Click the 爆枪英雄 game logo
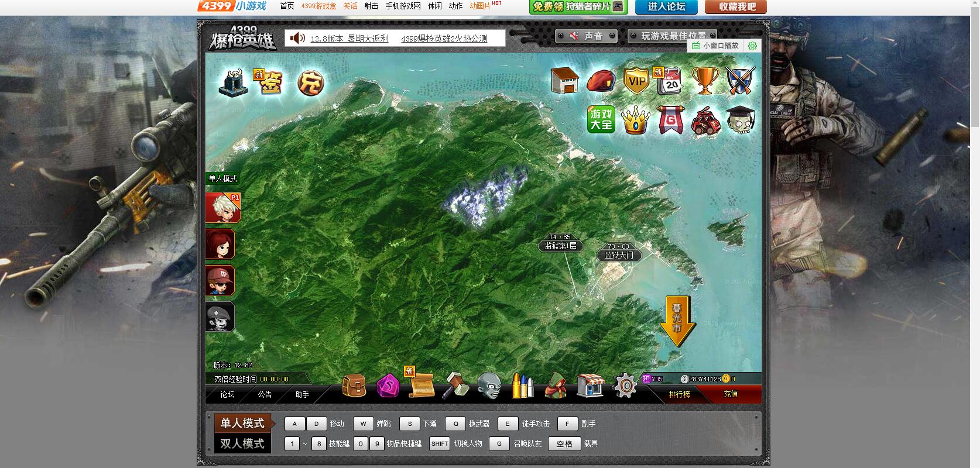The image size is (980, 468). pyautogui.click(x=242, y=38)
